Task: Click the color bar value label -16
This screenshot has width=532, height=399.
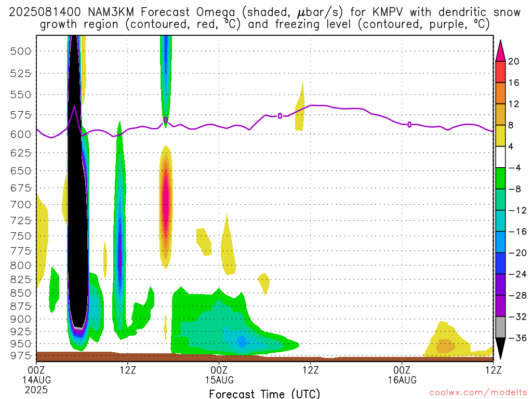Action: [x=517, y=231]
